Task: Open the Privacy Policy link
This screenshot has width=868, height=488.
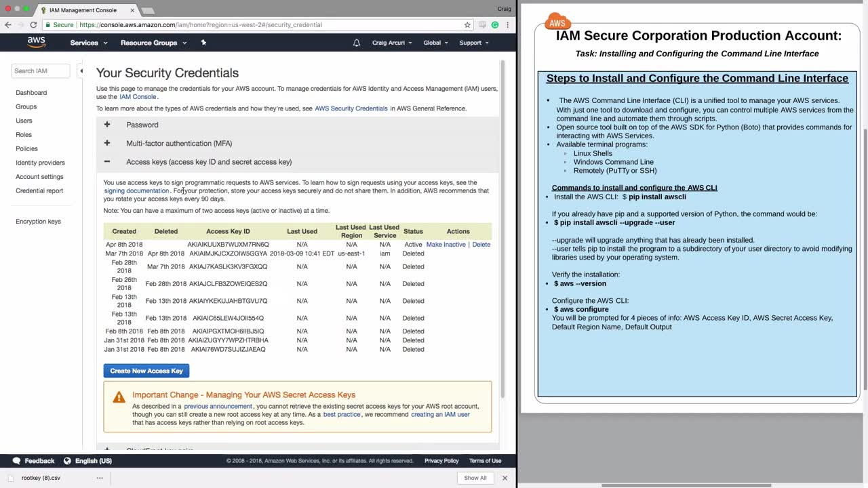Action: tap(441, 461)
